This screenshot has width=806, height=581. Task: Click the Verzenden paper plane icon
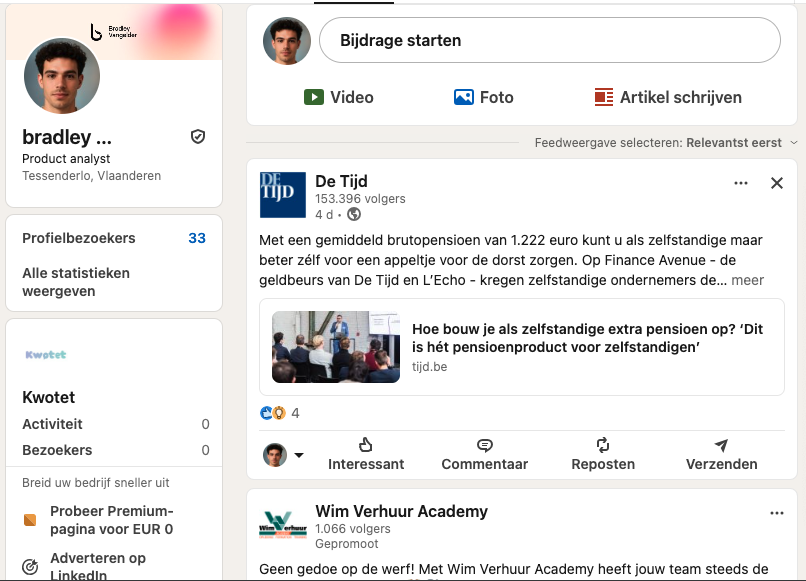721,445
